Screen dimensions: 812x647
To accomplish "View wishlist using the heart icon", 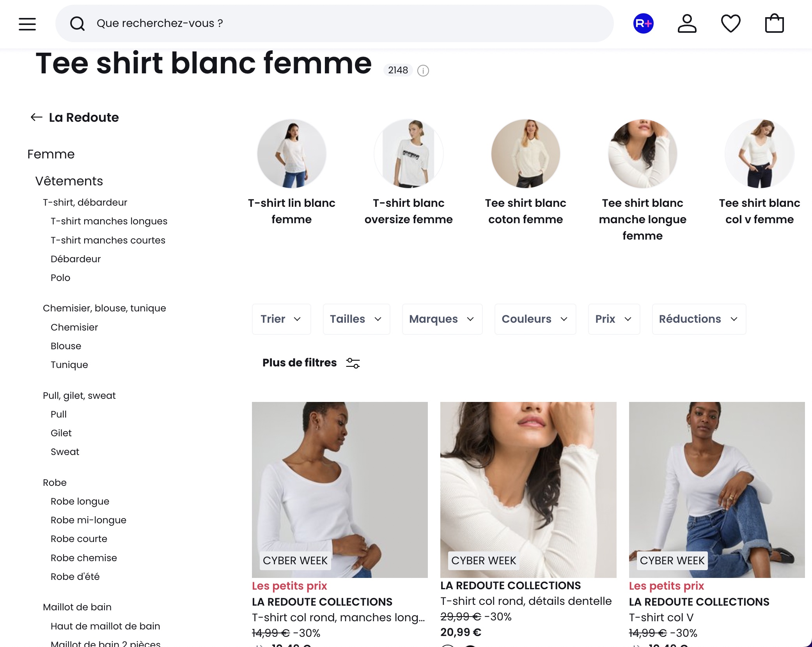I will (x=731, y=23).
